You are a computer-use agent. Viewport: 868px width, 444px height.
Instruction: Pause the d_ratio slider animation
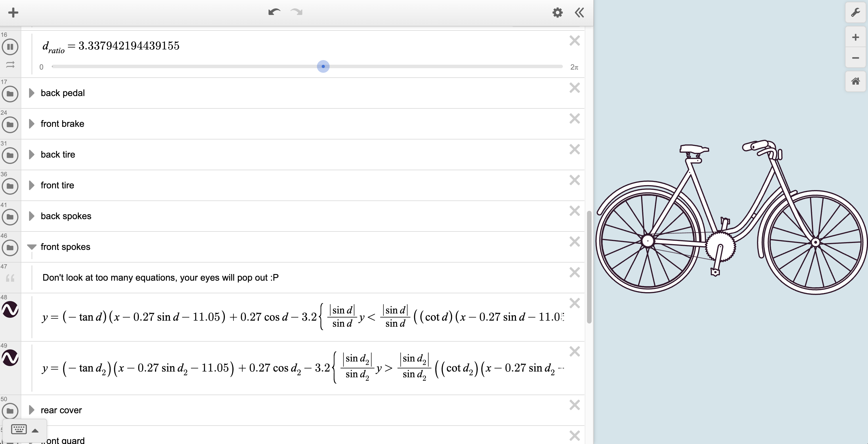[x=10, y=47]
